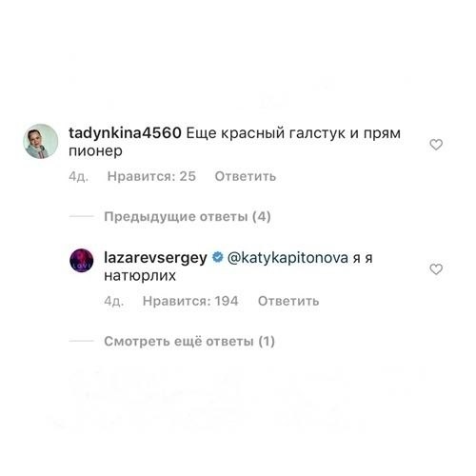Click the dash line beside Смотреть ещё ответы
476x476 pixels.
click(82, 341)
